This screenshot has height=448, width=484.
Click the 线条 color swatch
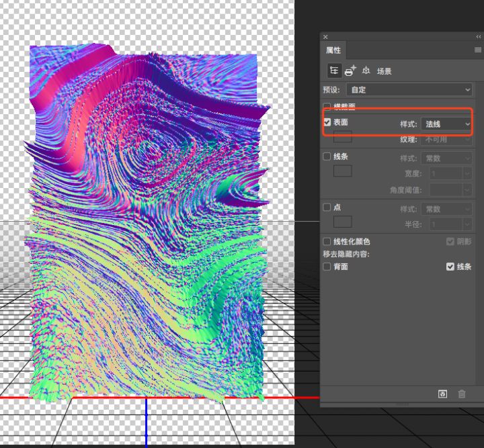point(343,171)
